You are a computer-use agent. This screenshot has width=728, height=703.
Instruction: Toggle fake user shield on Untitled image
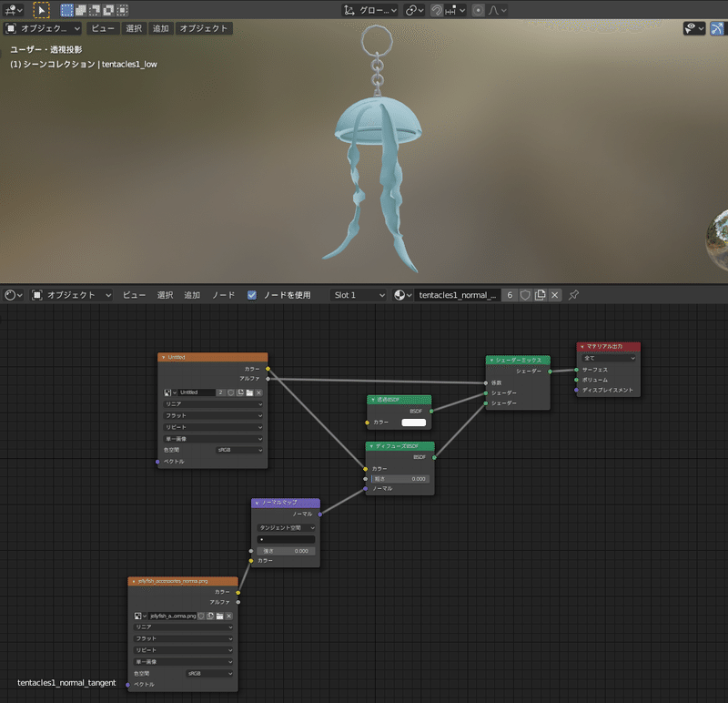[x=231, y=392]
